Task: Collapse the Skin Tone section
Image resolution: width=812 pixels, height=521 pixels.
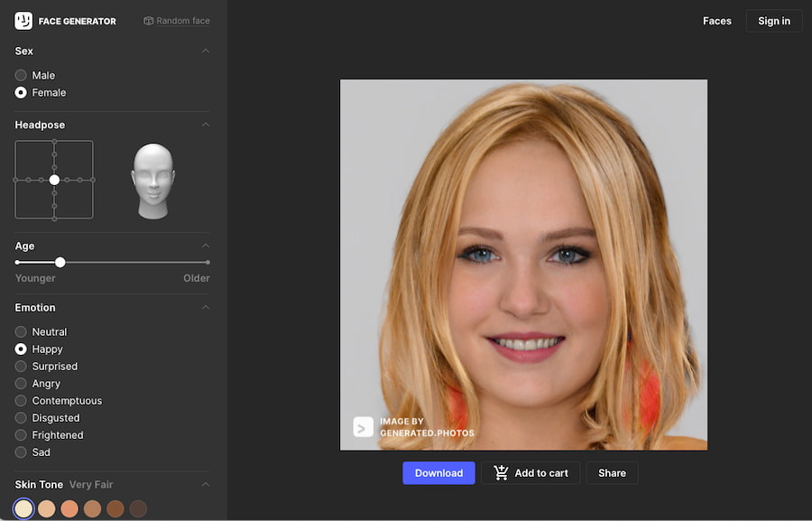Action: [206, 485]
